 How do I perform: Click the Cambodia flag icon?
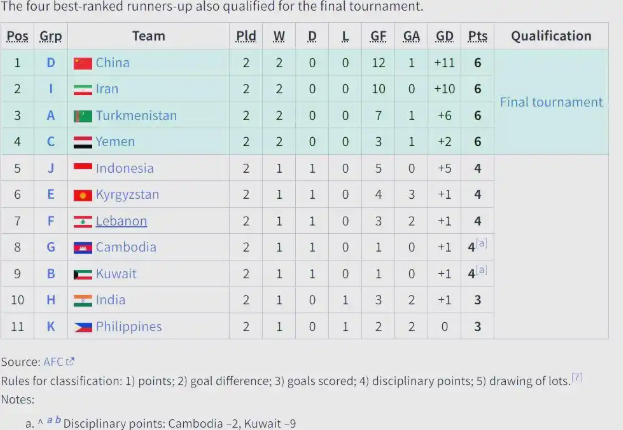[83, 247]
